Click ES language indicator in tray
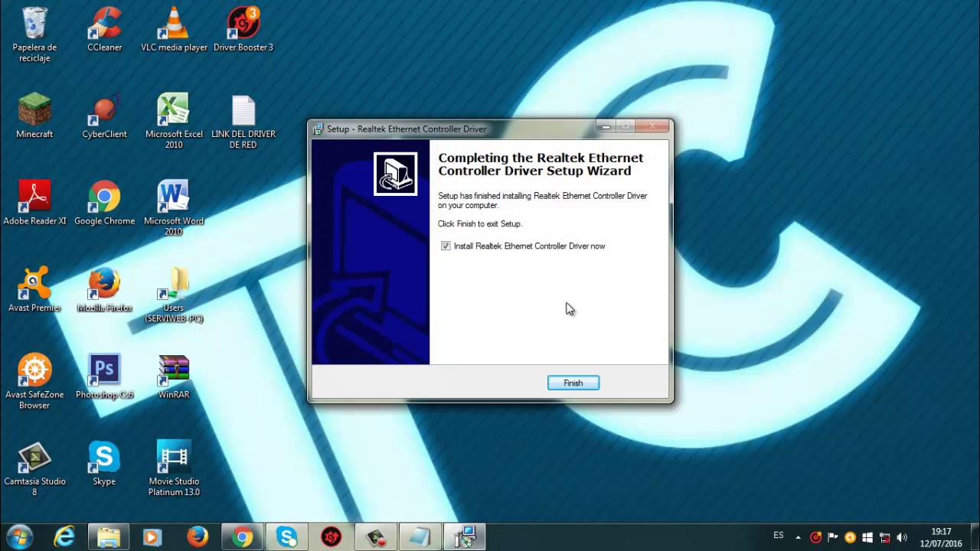The width and height of the screenshot is (980, 551). point(779,535)
